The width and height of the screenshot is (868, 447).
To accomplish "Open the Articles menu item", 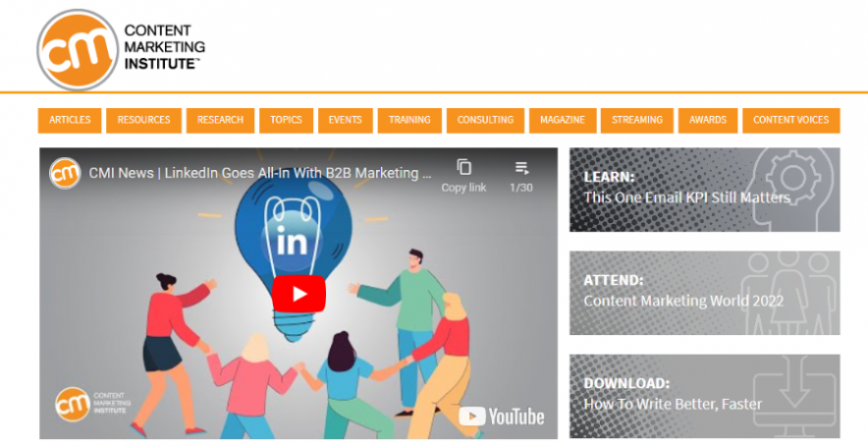I will click(x=70, y=120).
